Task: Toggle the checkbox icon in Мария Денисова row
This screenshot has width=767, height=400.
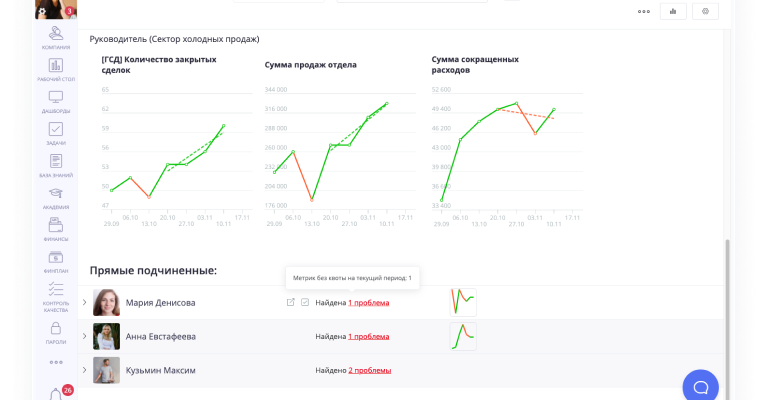Action: coord(305,302)
